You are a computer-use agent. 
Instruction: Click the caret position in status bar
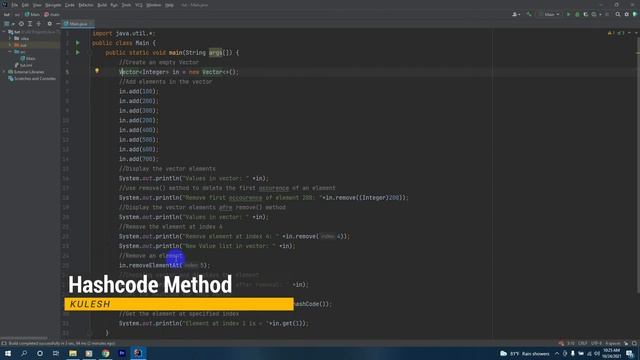coord(571,344)
